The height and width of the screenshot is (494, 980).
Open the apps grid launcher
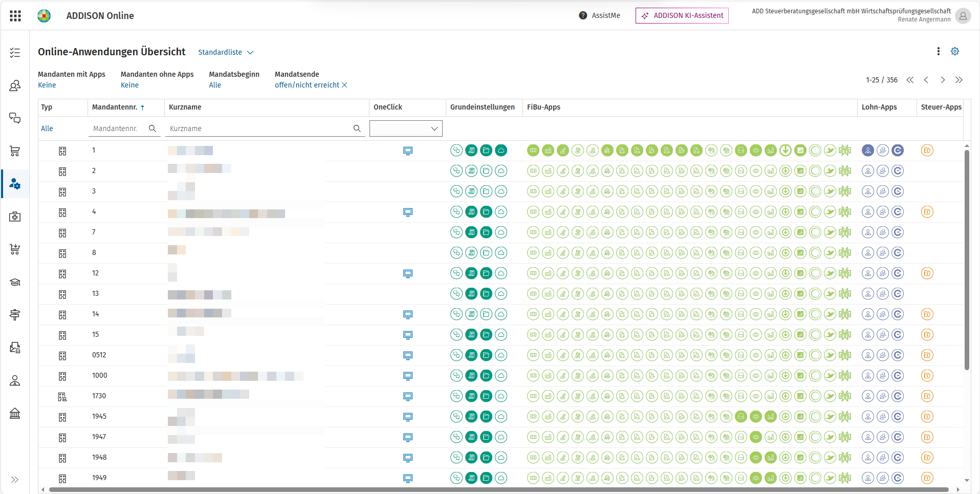(x=15, y=16)
